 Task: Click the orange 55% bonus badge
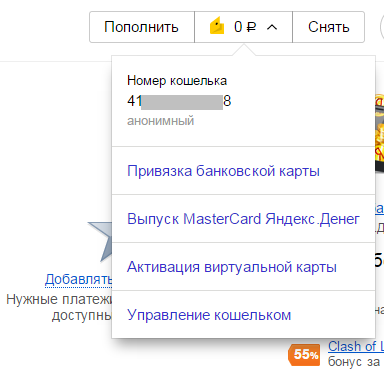304,355
